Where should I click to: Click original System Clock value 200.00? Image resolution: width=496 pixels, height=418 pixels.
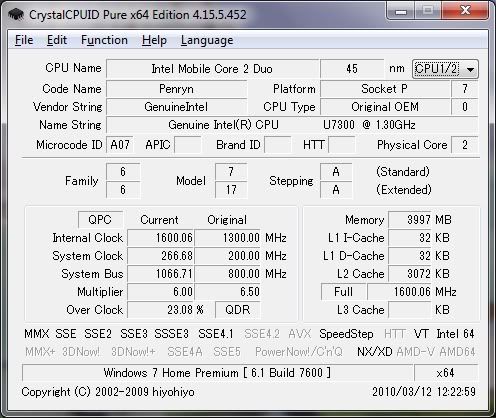[228, 256]
